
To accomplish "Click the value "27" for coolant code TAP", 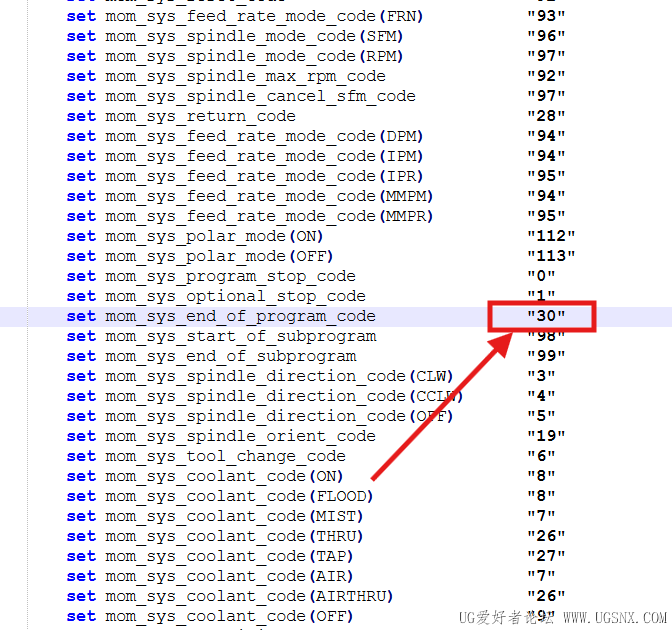I will [546, 556].
